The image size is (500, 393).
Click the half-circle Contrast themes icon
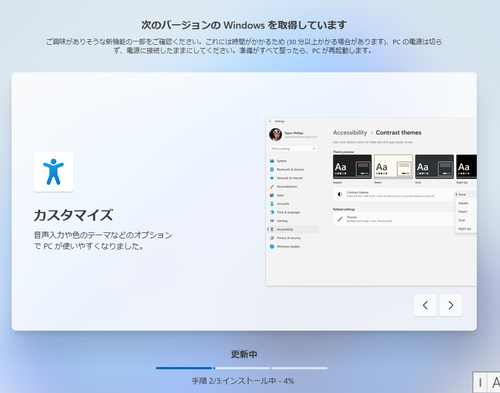(x=340, y=194)
